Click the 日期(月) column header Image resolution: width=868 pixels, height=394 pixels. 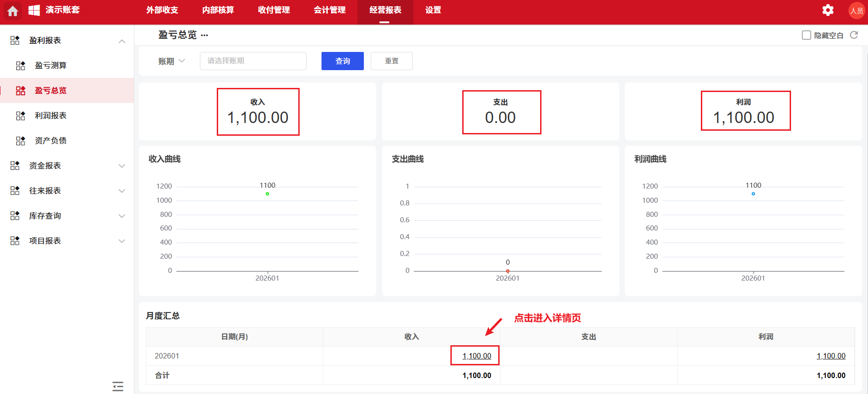click(235, 337)
